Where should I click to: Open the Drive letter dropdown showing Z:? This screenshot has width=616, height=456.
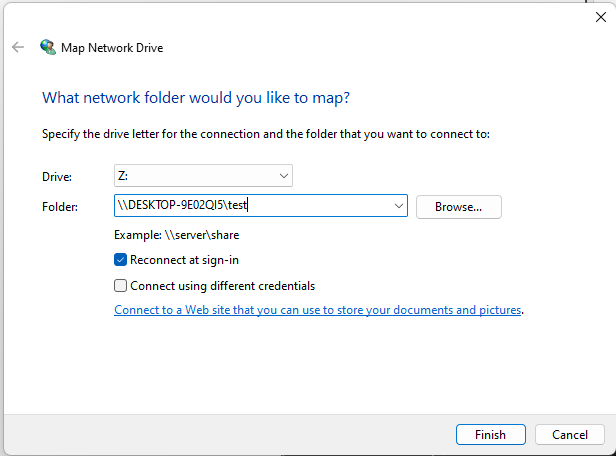203,176
